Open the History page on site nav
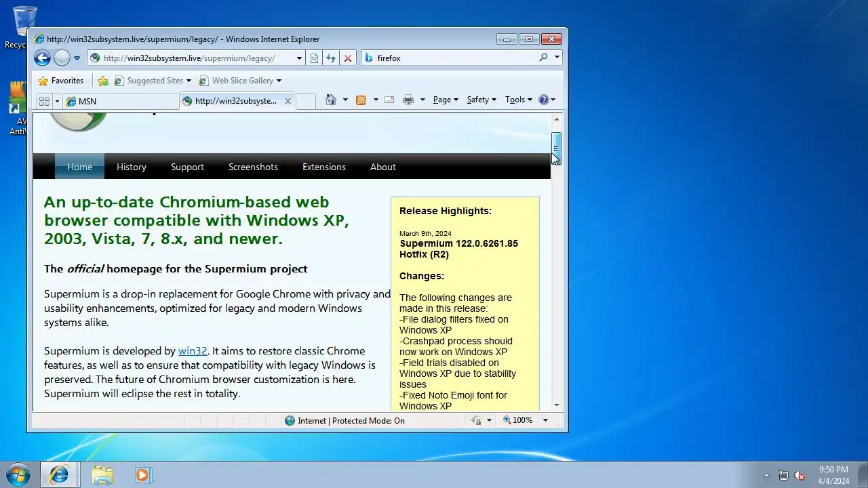 click(132, 167)
